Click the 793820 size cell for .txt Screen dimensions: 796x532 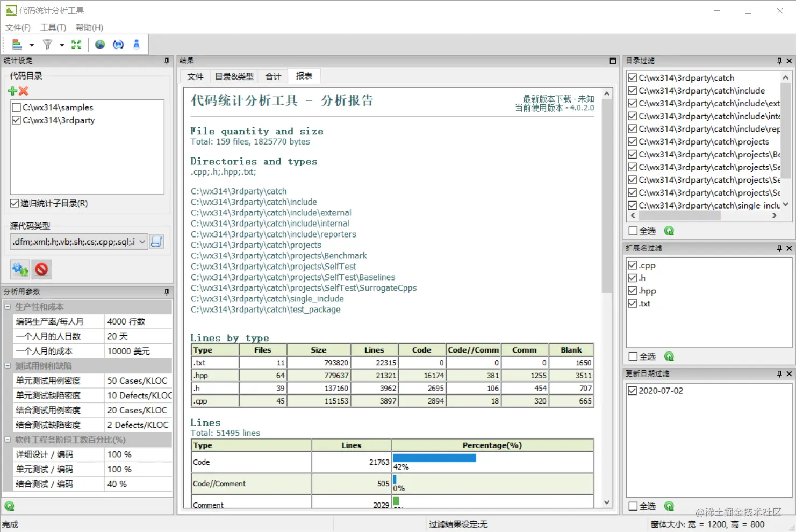pos(319,363)
